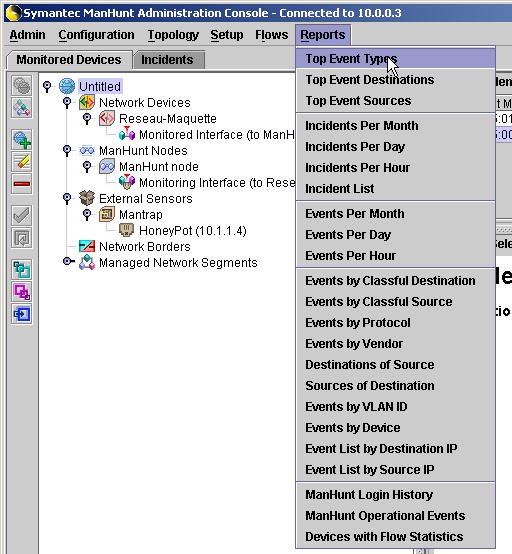Viewport: 512px width, 554px height.
Task: Click the grey revert icon below checkmark
Action: (22, 237)
